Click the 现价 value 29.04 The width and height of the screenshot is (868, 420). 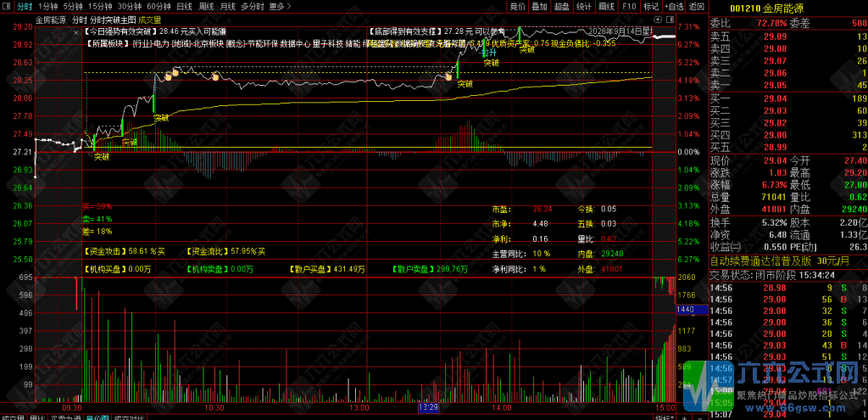775,160
